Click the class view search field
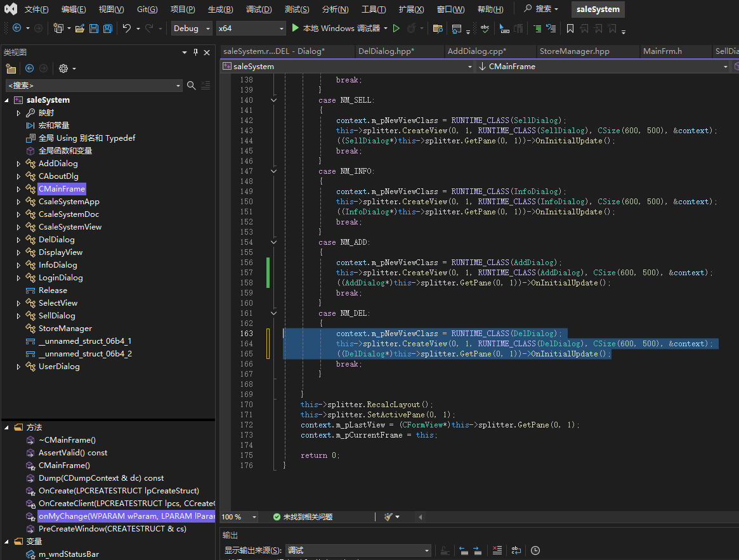Screen dimensions: 739x560 coord(89,86)
